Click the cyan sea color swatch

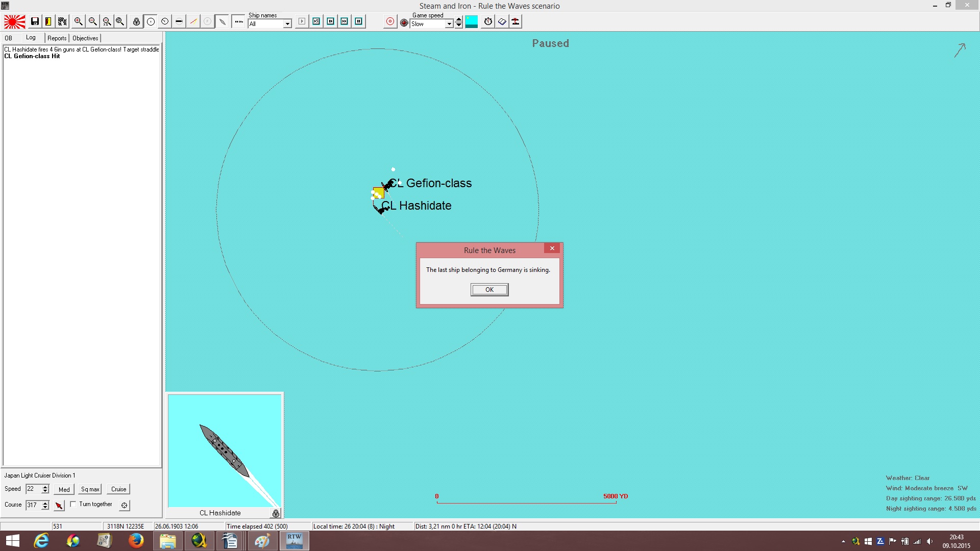(472, 21)
